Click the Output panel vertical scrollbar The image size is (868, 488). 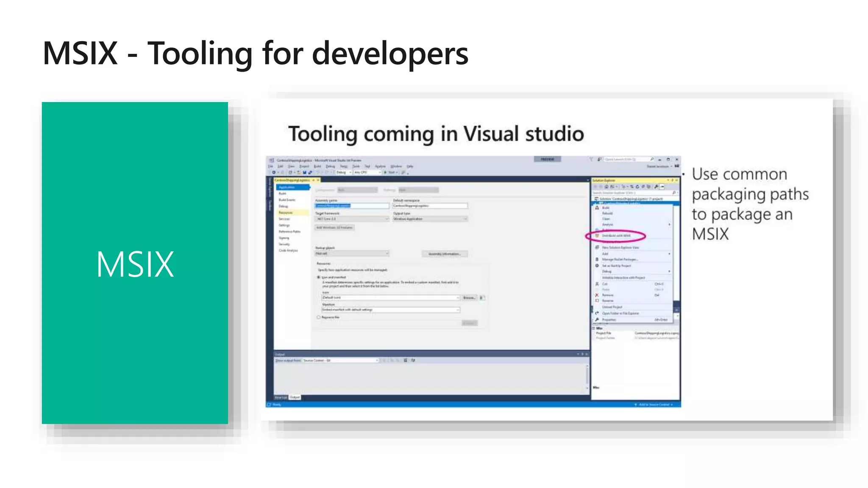tap(587, 375)
